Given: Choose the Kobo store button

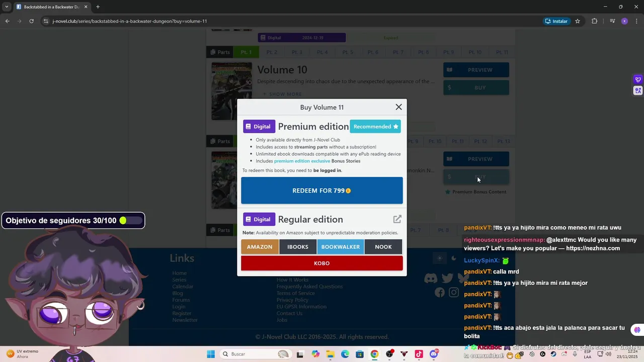Looking at the screenshot, I should [322, 263].
